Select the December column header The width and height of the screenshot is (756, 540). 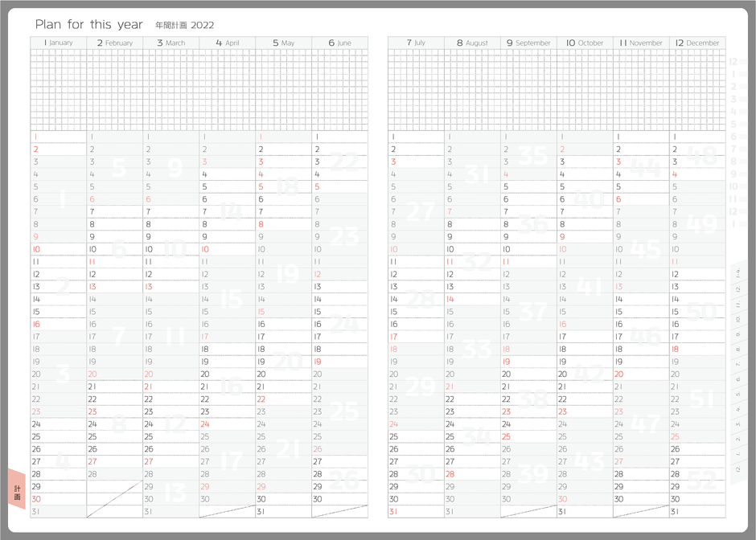coord(697,43)
